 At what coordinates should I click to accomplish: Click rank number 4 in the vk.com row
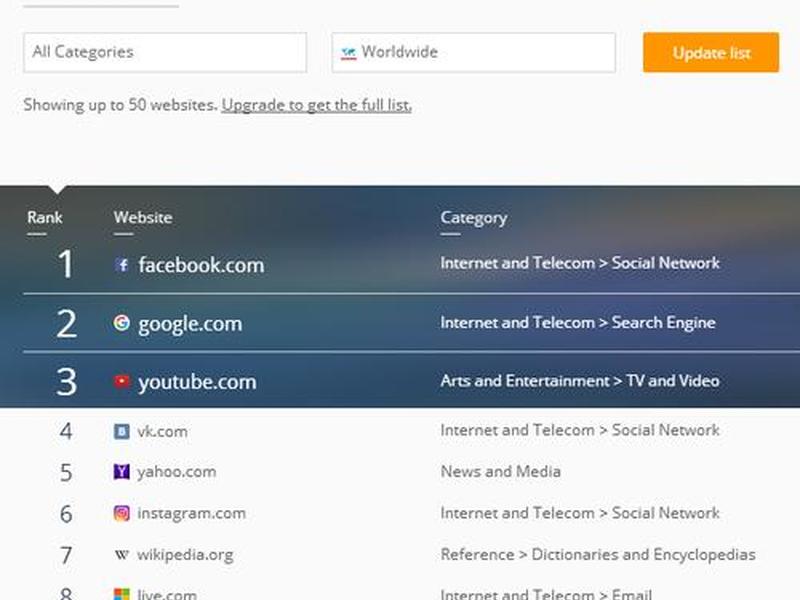(66, 432)
